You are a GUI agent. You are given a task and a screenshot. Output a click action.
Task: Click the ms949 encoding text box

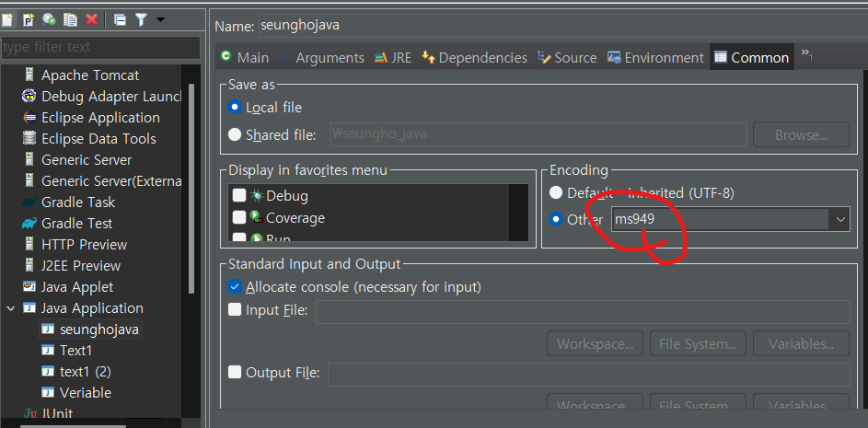(x=720, y=220)
